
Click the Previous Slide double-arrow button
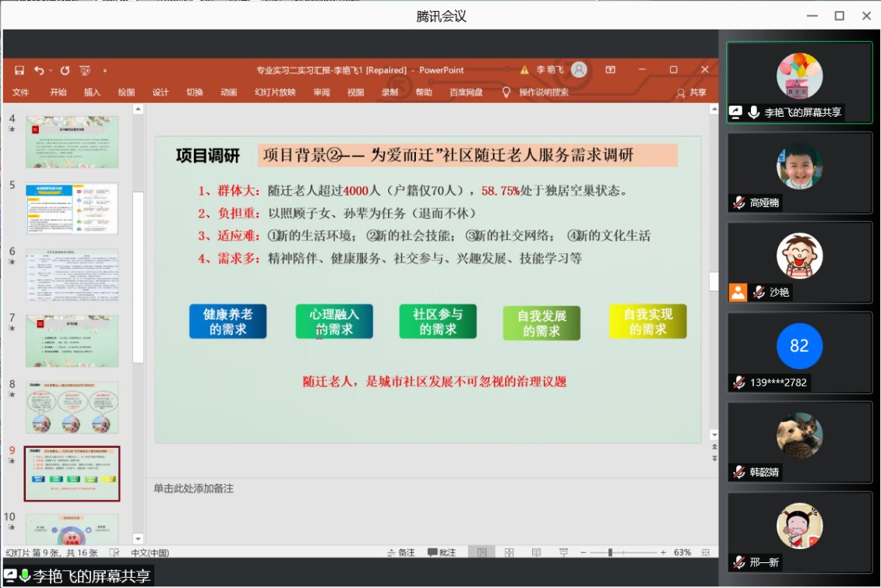(x=714, y=447)
